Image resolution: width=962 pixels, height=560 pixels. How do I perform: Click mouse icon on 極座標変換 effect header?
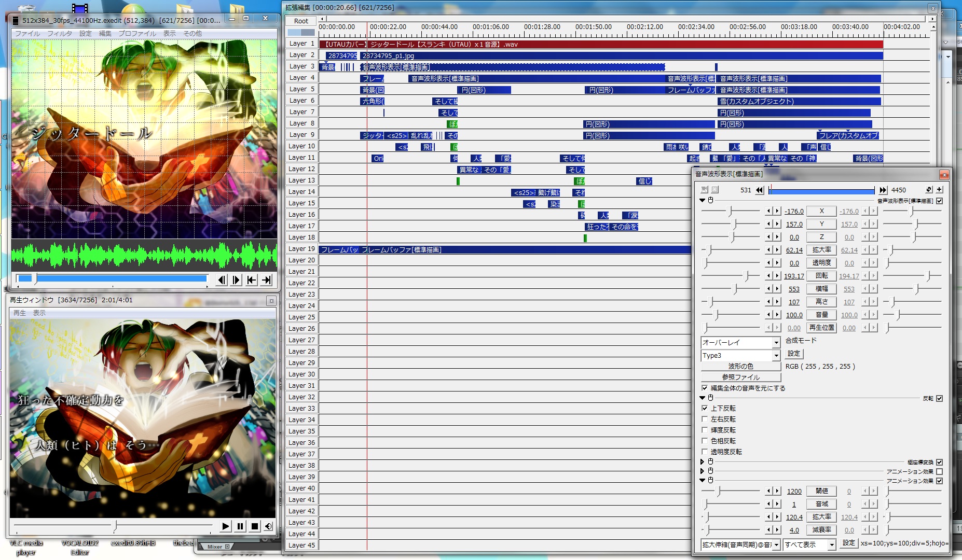[x=711, y=461]
